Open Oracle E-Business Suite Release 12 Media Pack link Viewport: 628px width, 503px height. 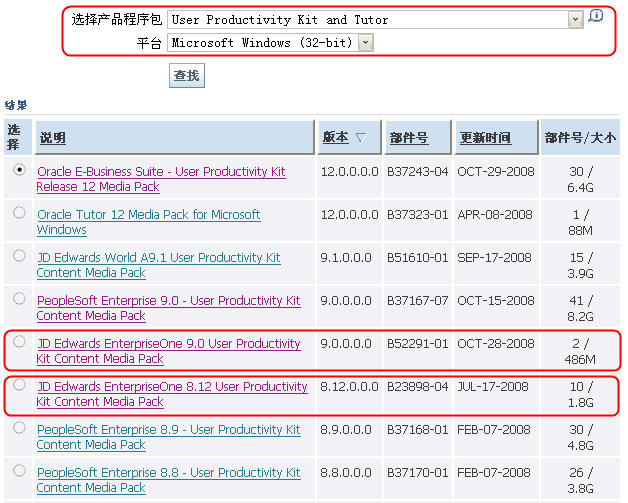click(161, 179)
